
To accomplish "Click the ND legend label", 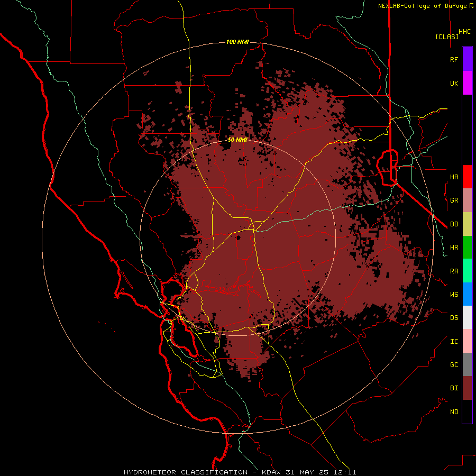I will pyautogui.click(x=454, y=411).
